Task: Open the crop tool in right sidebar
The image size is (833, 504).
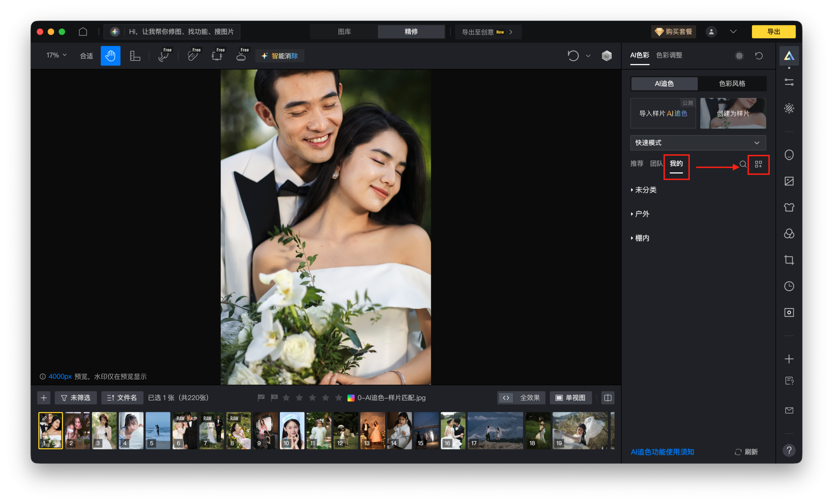Action: coord(789,260)
